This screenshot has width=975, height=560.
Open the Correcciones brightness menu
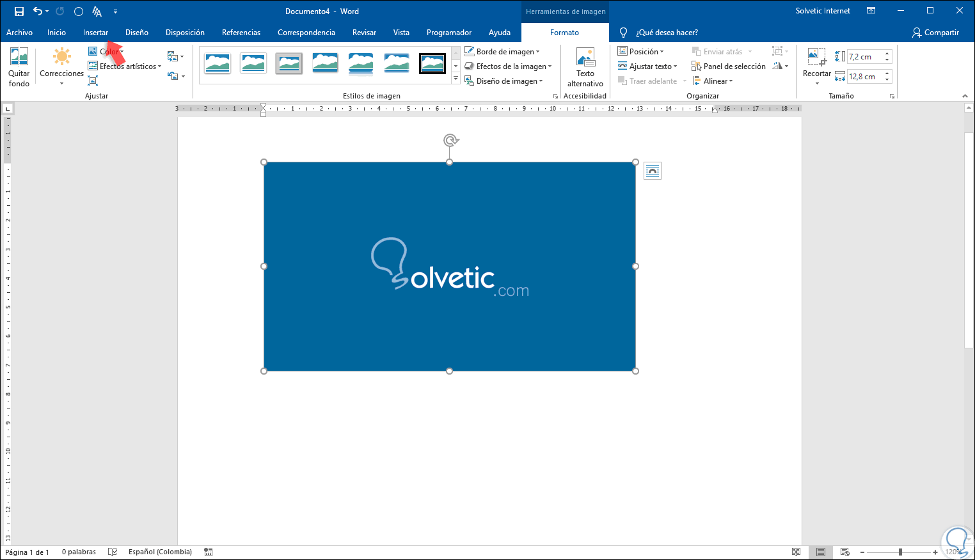click(x=61, y=68)
